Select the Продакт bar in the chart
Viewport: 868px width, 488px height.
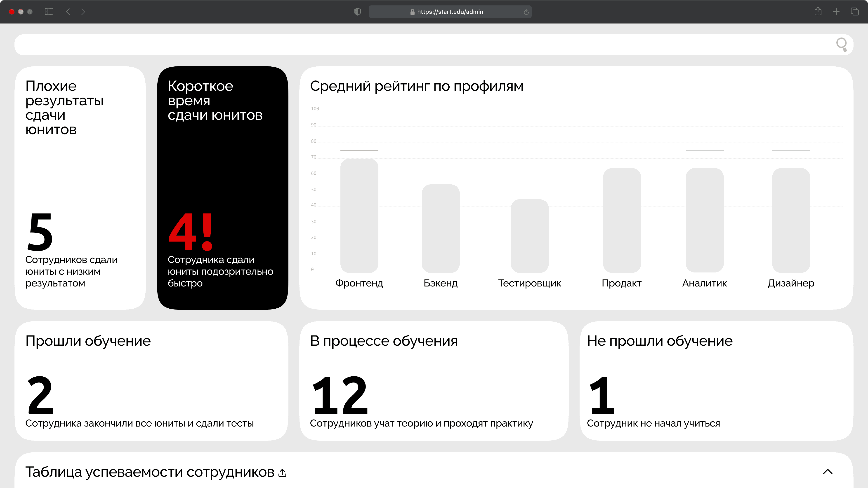click(622, 220)
